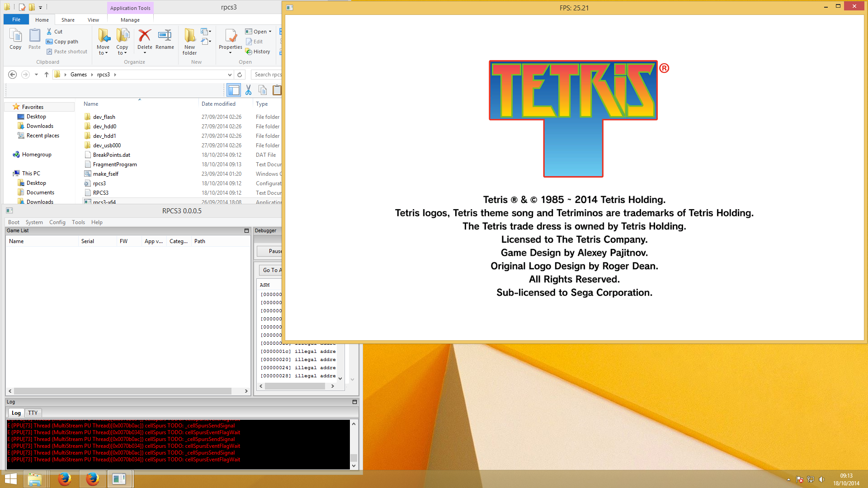This screenshot has width=868, height=488.
Task: Open the Windows Start button
Action: coord(10,479)
